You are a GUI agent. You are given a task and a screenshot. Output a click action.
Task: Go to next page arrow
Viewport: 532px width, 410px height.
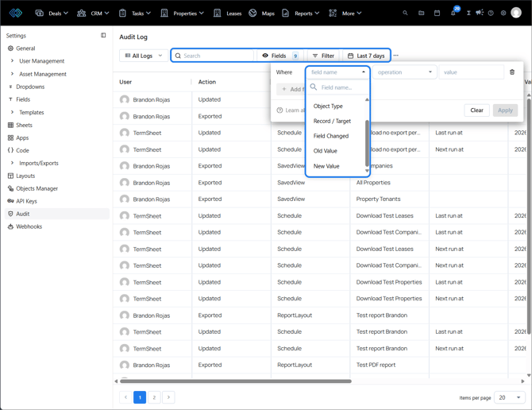(168, 397)
